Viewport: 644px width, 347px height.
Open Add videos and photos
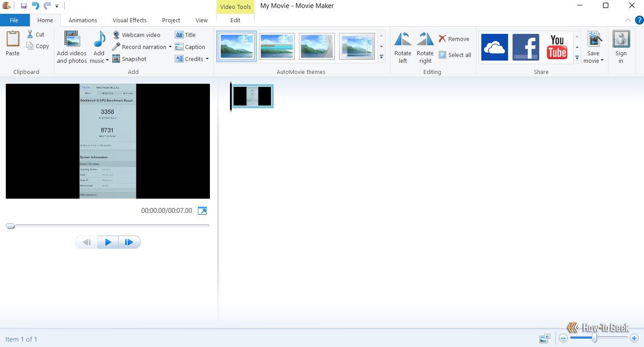pyautogui.click(x=71, y=46)
